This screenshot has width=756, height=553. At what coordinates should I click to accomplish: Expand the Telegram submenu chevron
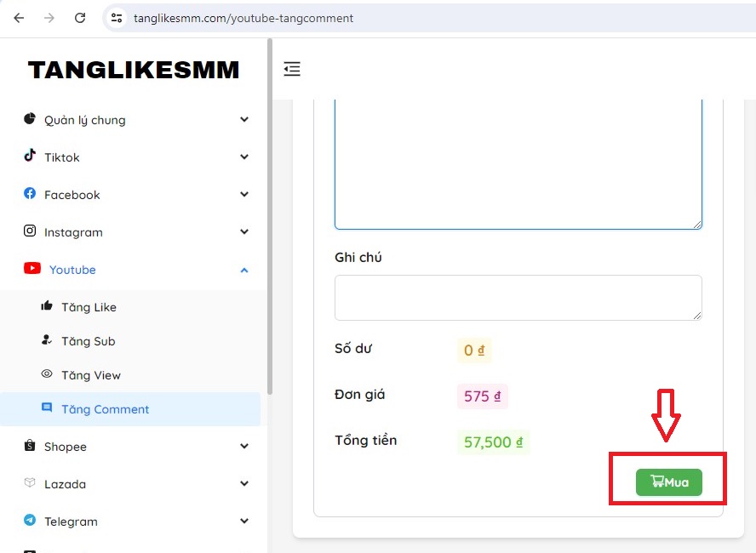click(x=244, y=521)
